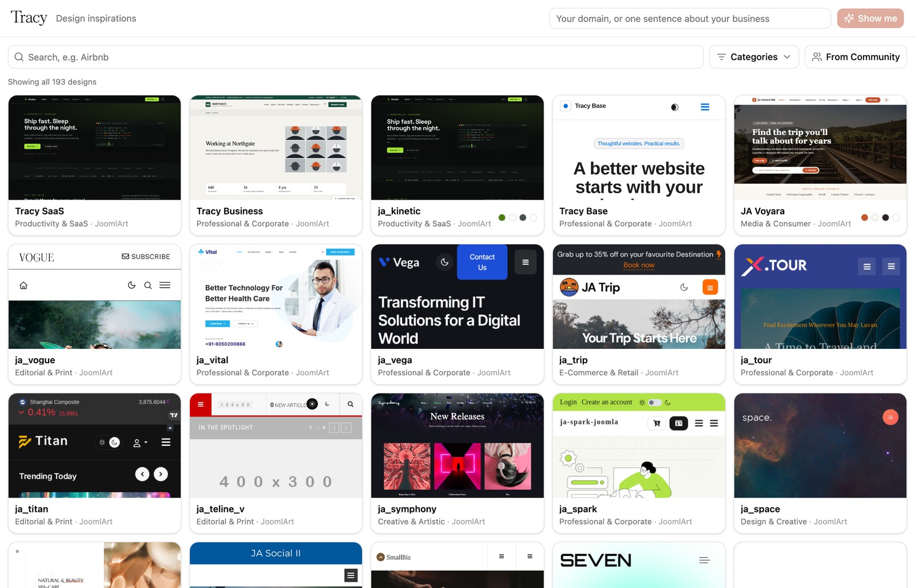Click the Tracy logo
The width and height of the screenshot is (915, 588).
[x=29, y=18]
